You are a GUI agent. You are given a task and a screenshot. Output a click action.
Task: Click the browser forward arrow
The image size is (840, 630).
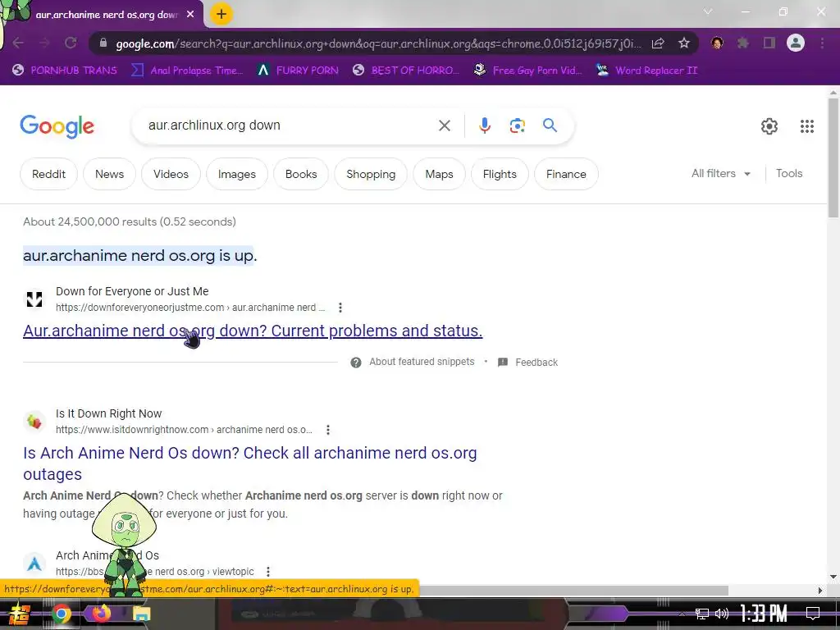tap(44, 43)
